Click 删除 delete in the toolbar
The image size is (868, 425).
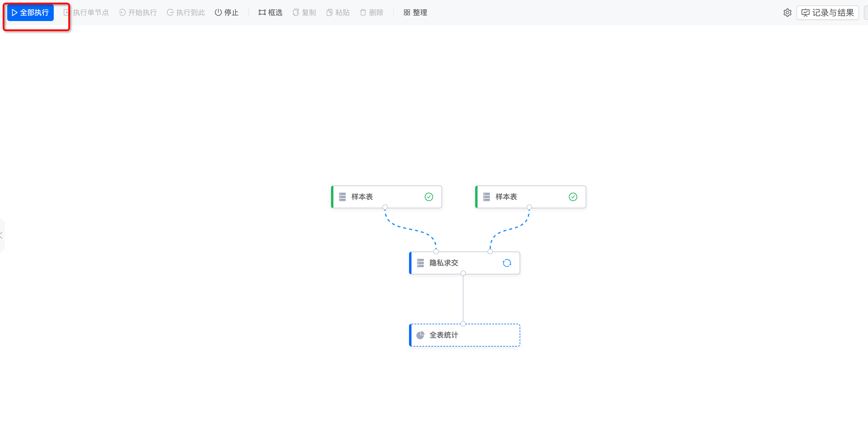coord(372,13)
